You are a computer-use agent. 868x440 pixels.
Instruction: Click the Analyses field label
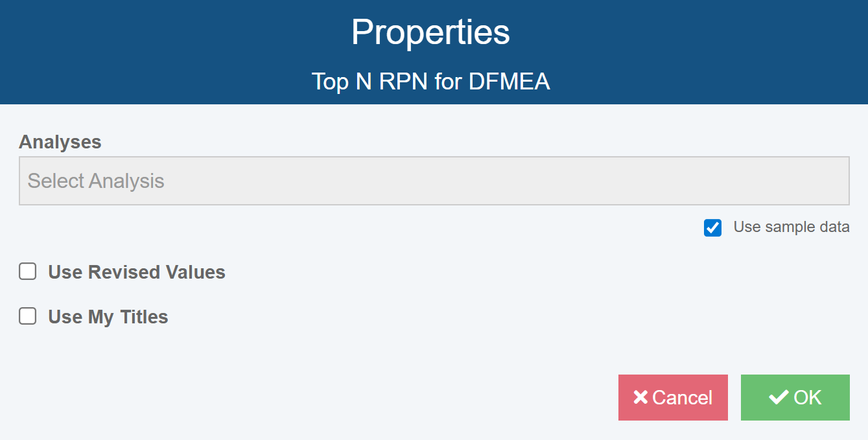pos(60,142)
